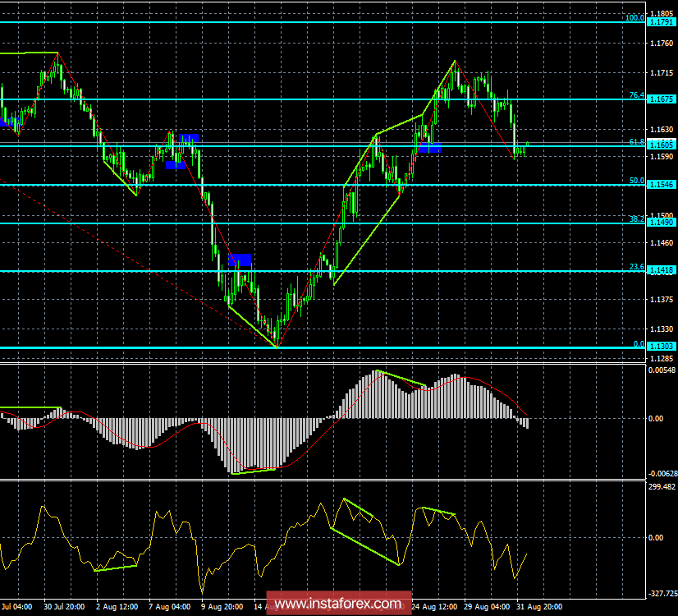
Task: Click the 299.482 oscillator scale value
Action: click(x=661, y=486)
